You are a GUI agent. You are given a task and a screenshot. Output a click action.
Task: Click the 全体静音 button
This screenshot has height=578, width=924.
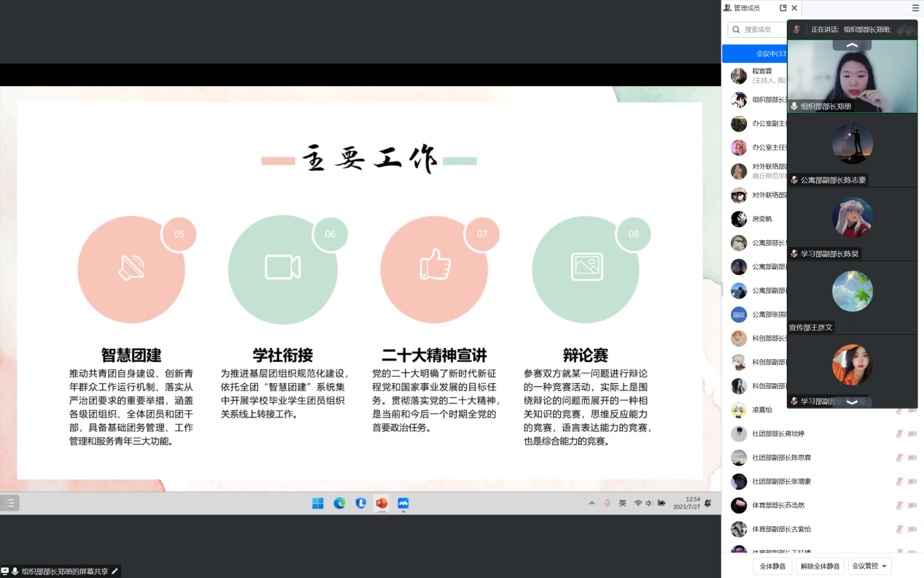pos(772,566)
